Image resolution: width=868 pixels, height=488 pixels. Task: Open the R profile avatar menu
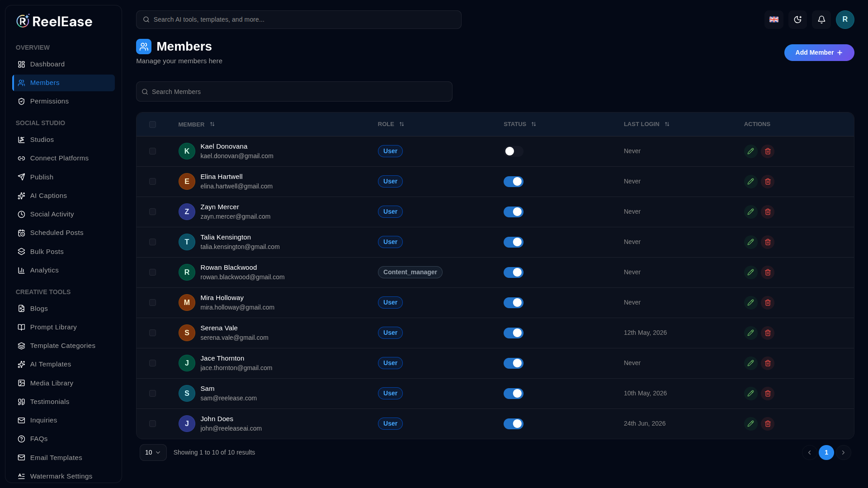tap(845, 19)
